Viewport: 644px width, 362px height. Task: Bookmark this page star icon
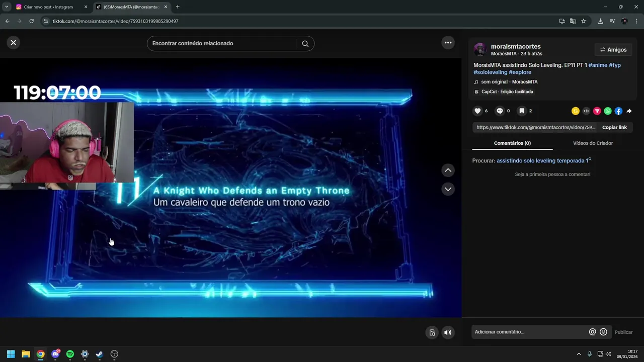(584, 21)
